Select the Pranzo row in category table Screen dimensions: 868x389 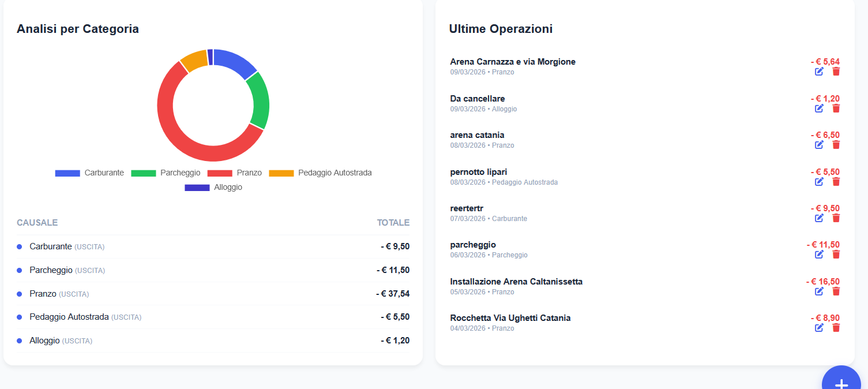pos(213,294)
